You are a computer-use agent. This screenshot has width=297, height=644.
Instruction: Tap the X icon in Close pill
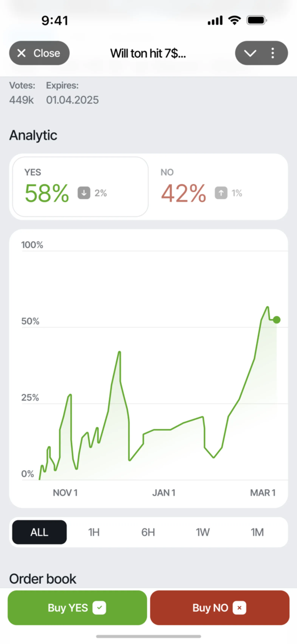(22, 53)
